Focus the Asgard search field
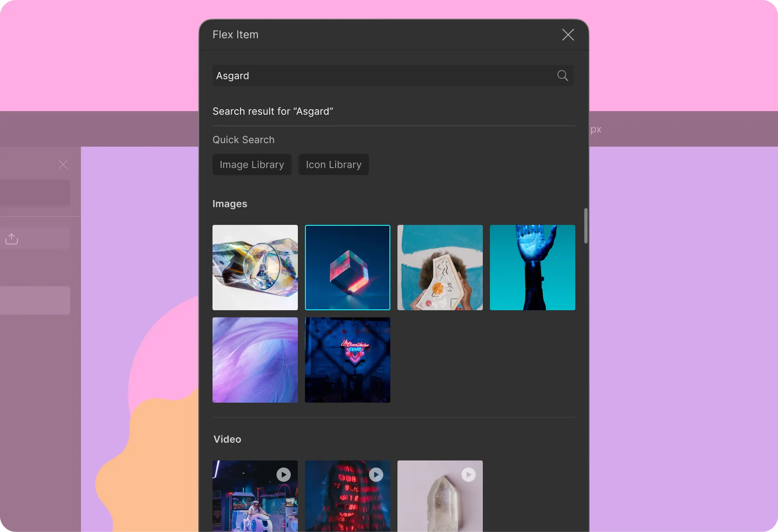This screenshot has width=778, height=532. pos(393,76)
